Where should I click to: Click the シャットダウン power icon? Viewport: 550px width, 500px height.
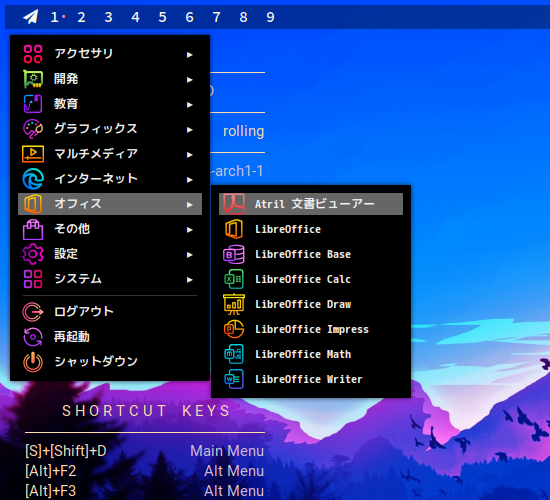coord(33,362)
